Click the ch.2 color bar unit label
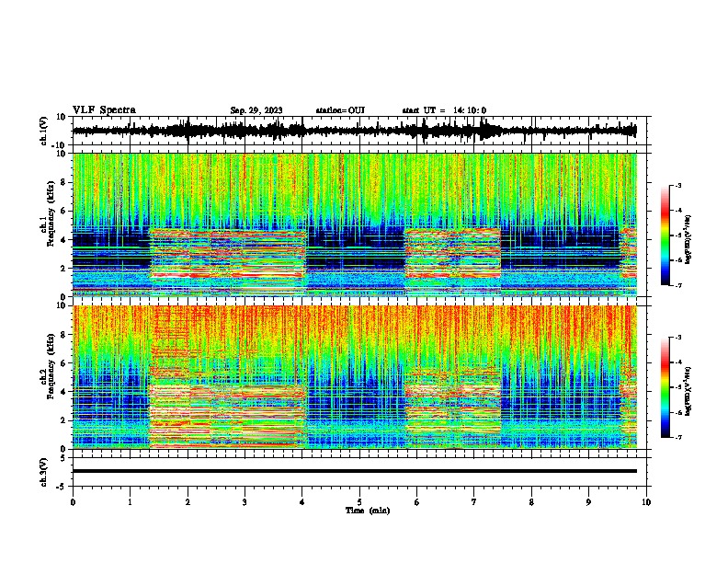Screen dimensions: 728x563 point(688,389)
